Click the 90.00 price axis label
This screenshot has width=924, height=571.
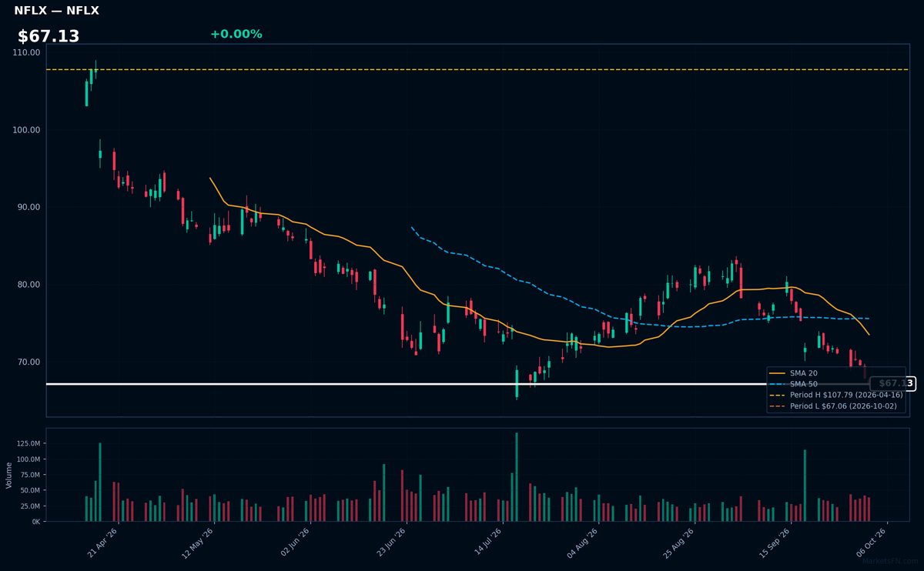29,208
